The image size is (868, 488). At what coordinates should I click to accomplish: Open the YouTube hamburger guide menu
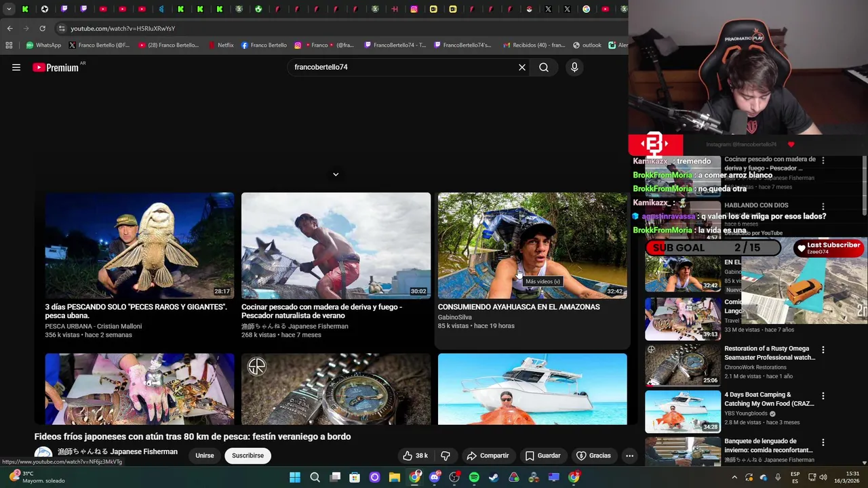pyautogui.click(x=16, y=67)
